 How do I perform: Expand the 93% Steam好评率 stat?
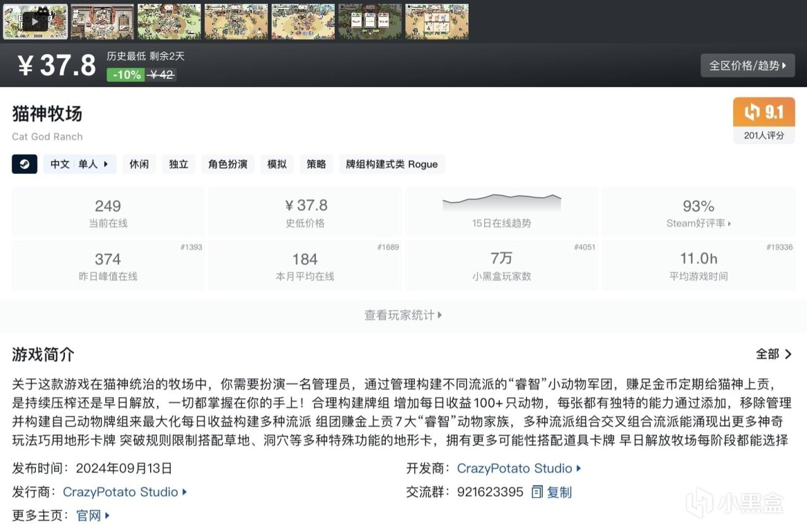coord(699,212)
